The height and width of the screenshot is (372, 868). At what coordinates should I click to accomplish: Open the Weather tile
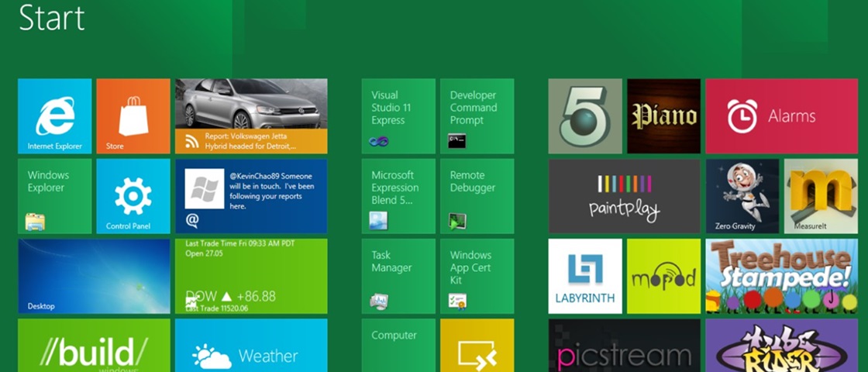coord(251,346)
